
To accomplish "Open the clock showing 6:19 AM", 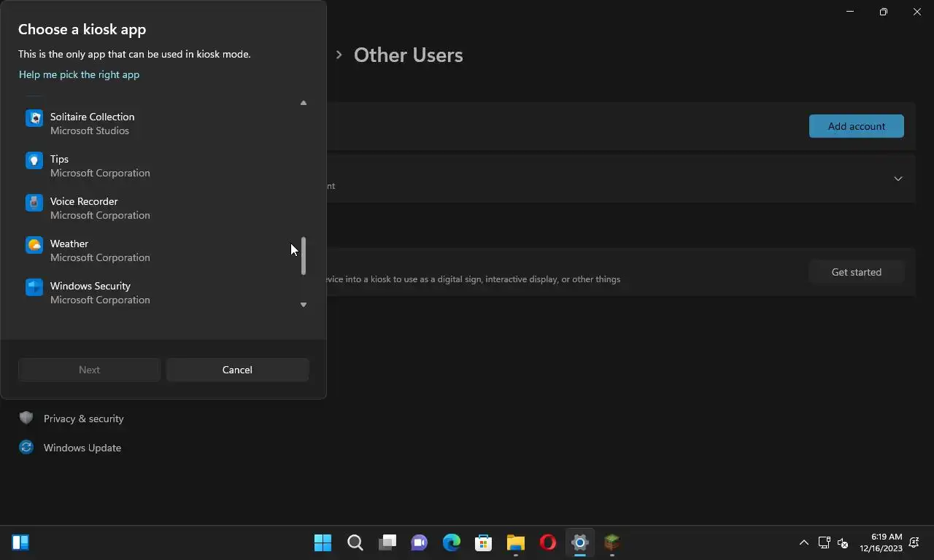I will [x=881, y=542].
